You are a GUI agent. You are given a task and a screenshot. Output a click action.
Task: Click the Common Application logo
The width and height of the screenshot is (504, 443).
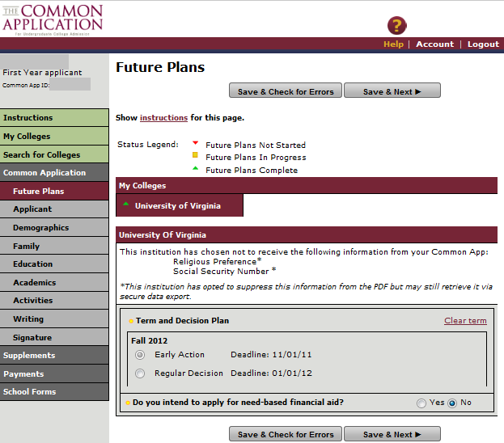point(53,20)
